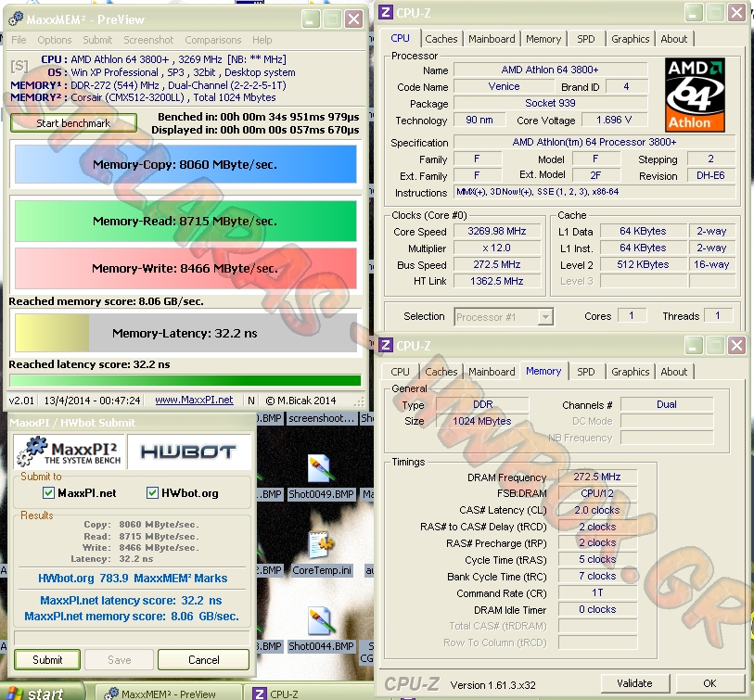Open the Help menu in MaxxMEM

click(x=262, y=40)
